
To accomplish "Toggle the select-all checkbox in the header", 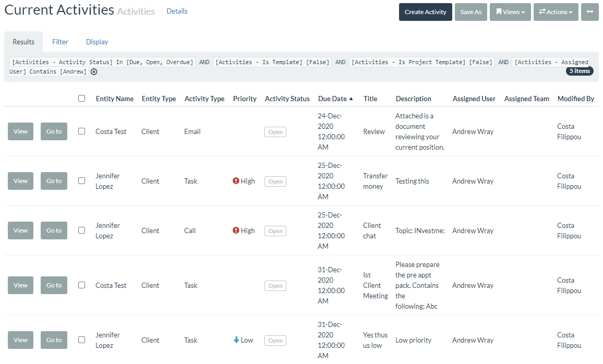I will coord(81,98).
